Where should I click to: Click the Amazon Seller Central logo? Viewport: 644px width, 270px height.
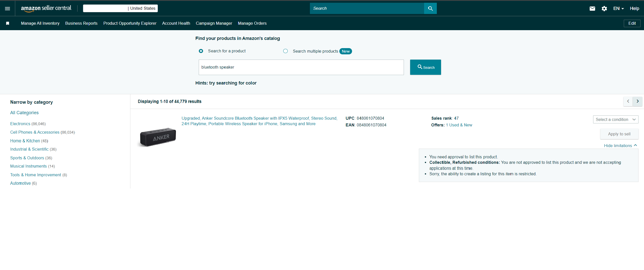click(46, 8)
